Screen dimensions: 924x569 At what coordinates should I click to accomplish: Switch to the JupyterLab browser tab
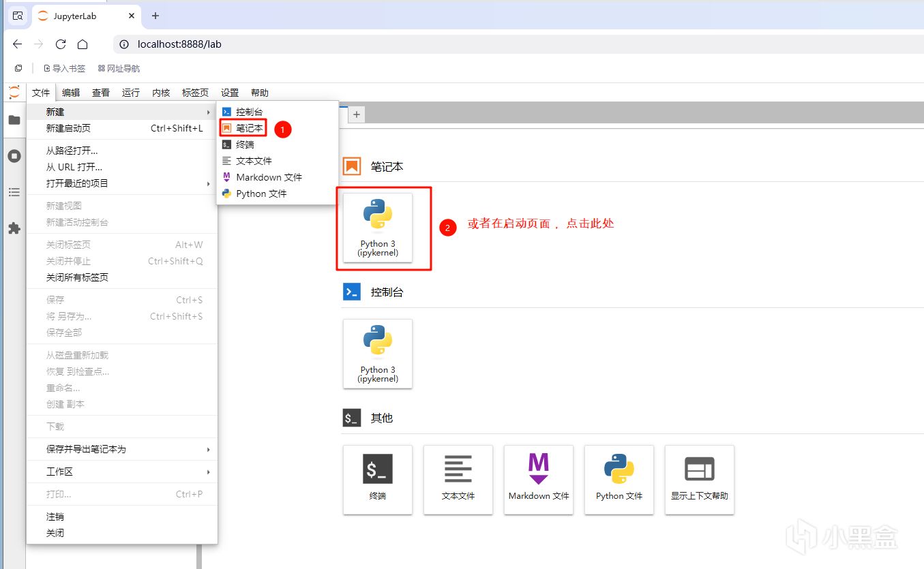[x=85, y=16]
